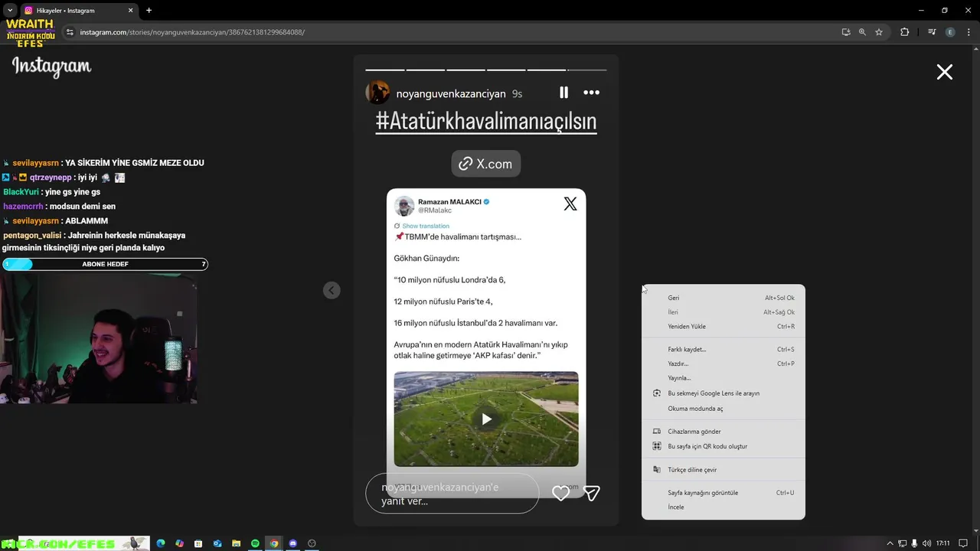
Task: Open noyanguvenkazanciyan profile avatar
Action: (x=377, y=93)
